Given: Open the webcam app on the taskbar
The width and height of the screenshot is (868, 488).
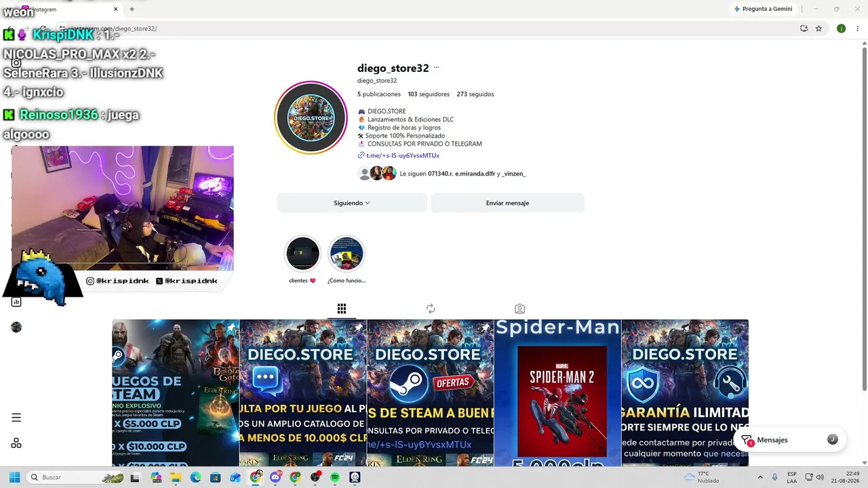Looking at the screenshot, I should coord(355,477).
